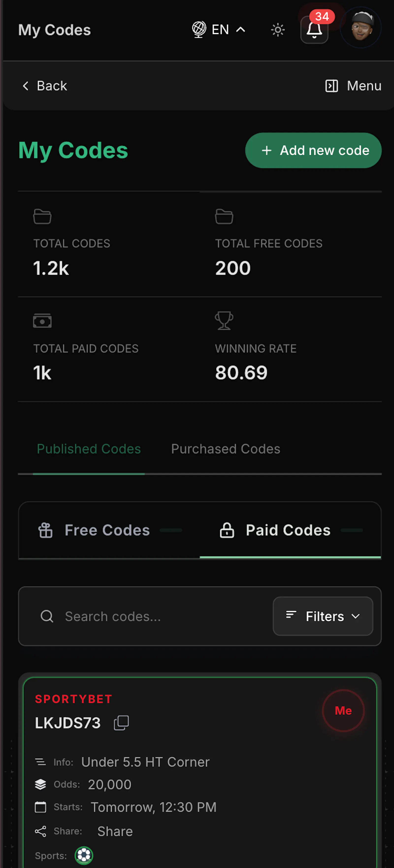Click the search magnifier icon
The height and width of the screenshot is (868, 394).
coord(47,616)
